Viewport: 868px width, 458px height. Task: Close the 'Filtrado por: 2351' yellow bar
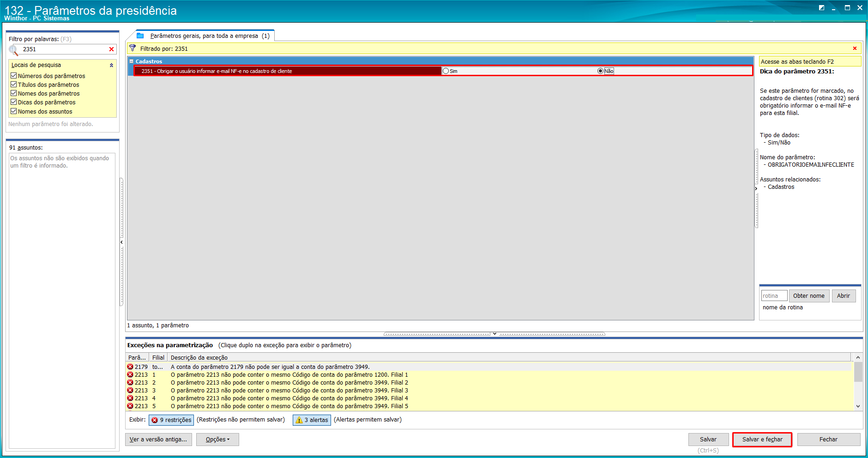[855, 48]
